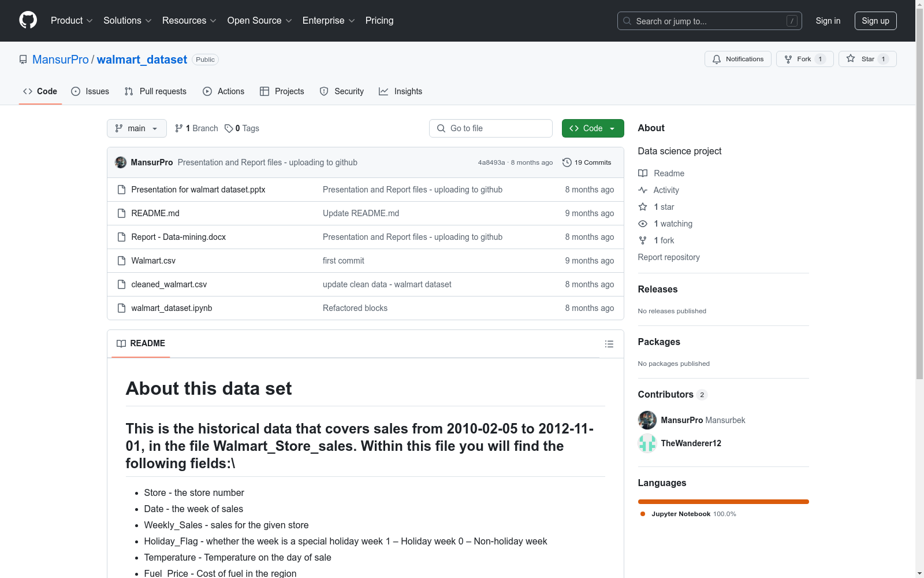Click the pulse icon beside Activity

(x=643, y=190)
